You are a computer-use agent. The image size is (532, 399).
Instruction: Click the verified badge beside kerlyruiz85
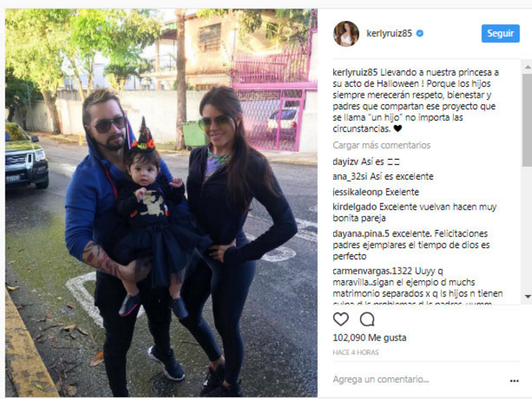click(419, 33)
